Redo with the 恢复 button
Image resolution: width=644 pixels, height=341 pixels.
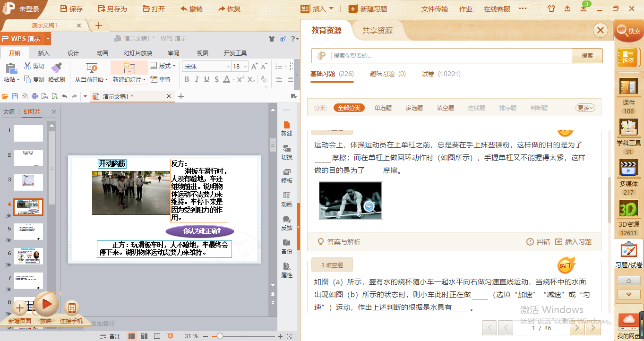point(230,9)
